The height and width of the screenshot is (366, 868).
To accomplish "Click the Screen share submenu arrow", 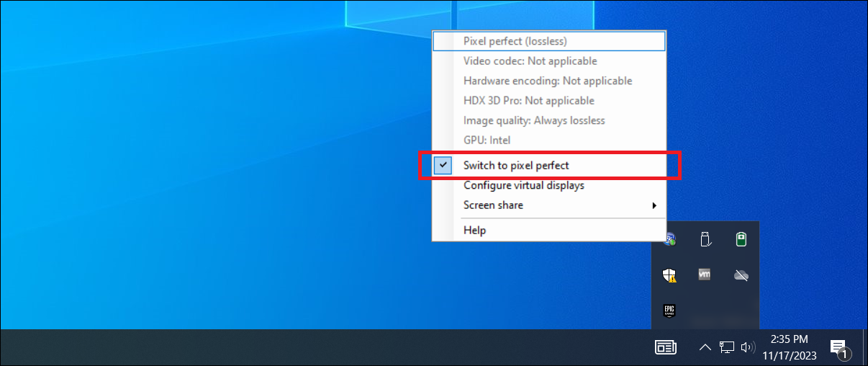I will coord(654,205).
